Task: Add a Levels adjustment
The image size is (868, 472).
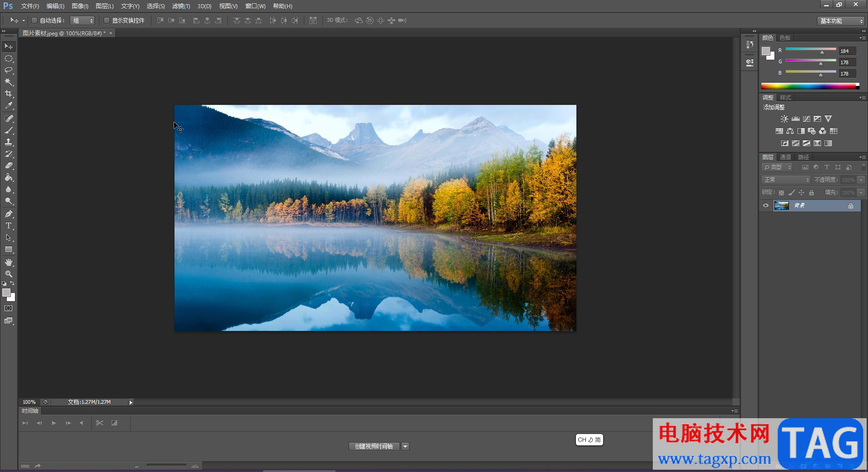Action: tap(795, 119)
